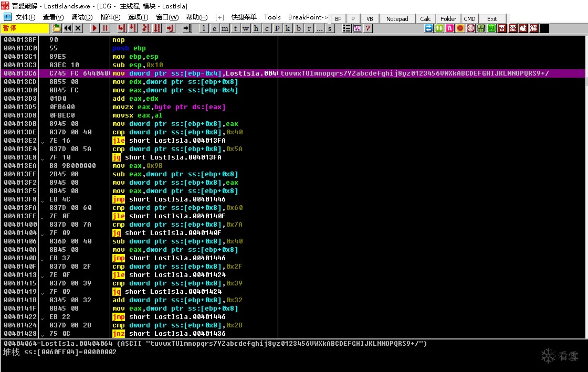Open appearance grid icon in toolbar
588x372 pixels.
(358, 28)
